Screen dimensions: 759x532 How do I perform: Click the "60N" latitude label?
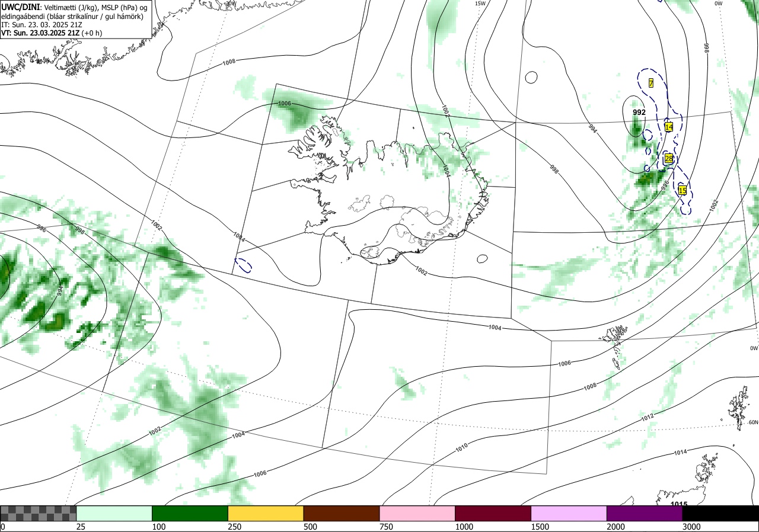pyautogui.click(x=753, y=422)
